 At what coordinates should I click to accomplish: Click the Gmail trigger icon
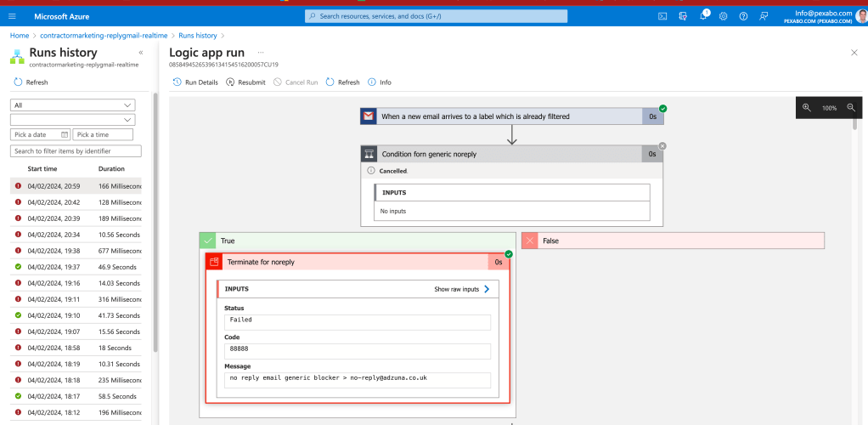click(x=368, y=116)
